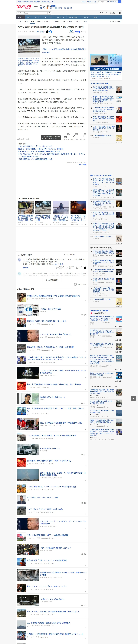138x644 pixels.
Task: React with わかりやすい lightbulb icon
Action: pyautogui.click(x=74, y=137)
